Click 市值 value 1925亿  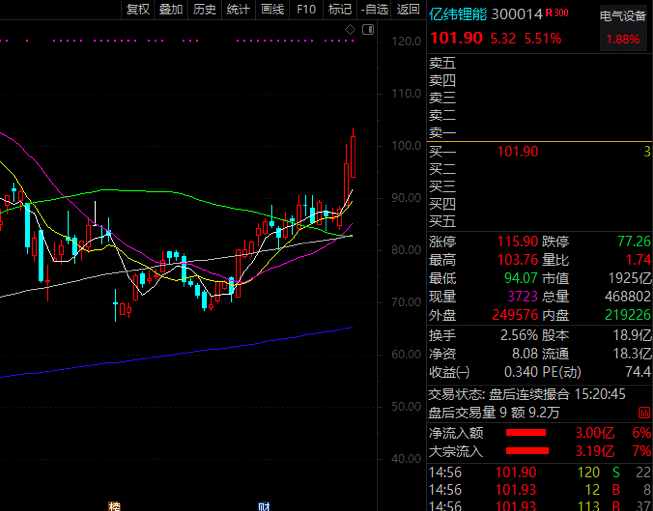629,278
